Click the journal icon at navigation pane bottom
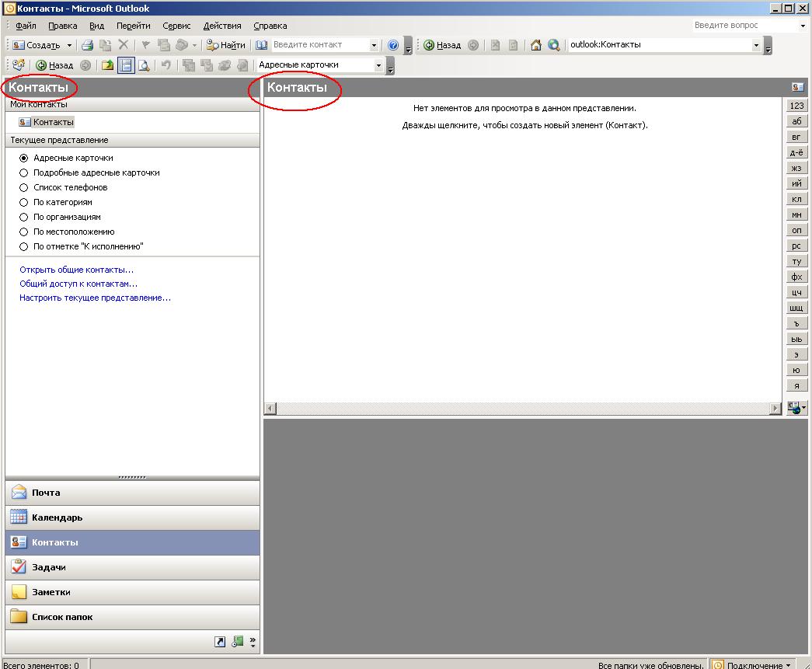 (238, 642)
